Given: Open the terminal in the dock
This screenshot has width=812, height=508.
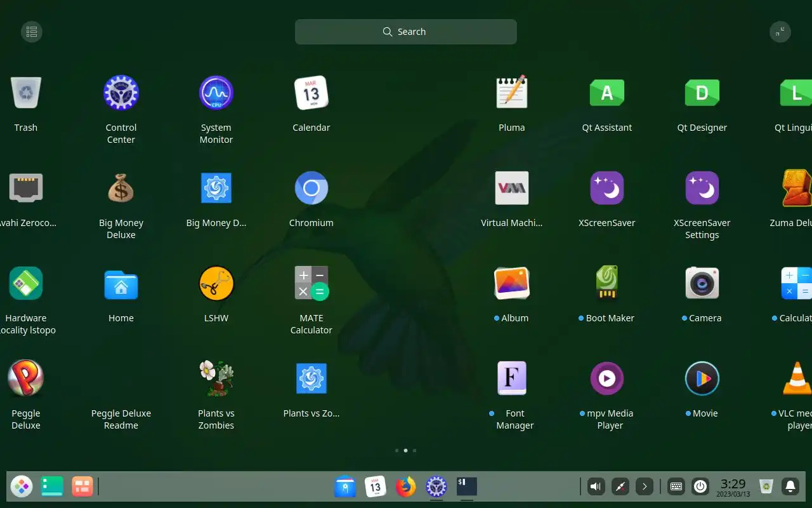Looking at the screenshot, I should (x=467, y=487).
